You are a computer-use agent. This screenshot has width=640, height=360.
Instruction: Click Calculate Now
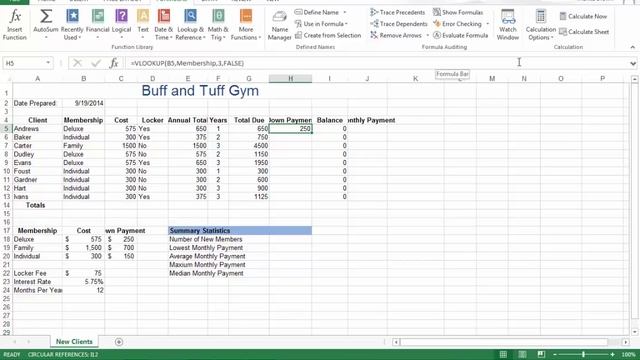pyautogui.click(x=583, y=16)
